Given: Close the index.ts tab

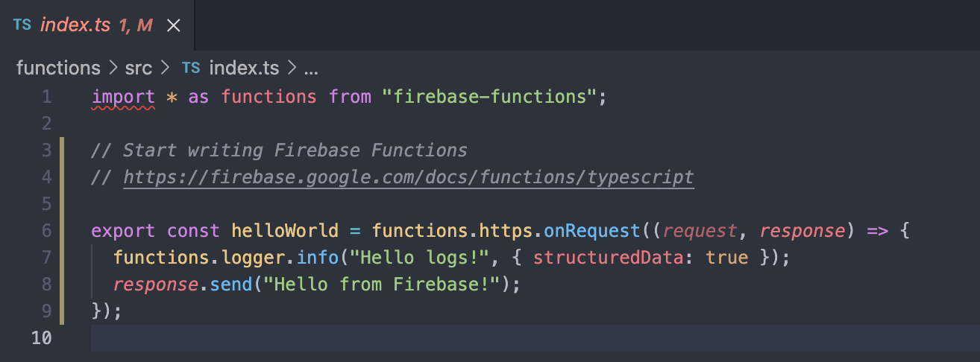Looking at the screenshot, I should (174, 26).
